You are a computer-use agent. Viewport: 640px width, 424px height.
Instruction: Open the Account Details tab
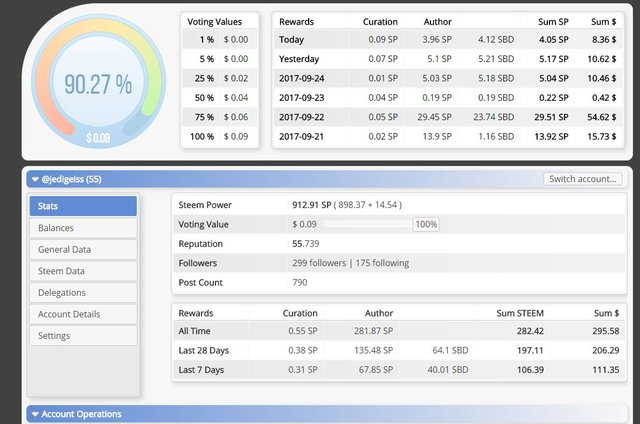pyautogui.click(x=83, y=314)
